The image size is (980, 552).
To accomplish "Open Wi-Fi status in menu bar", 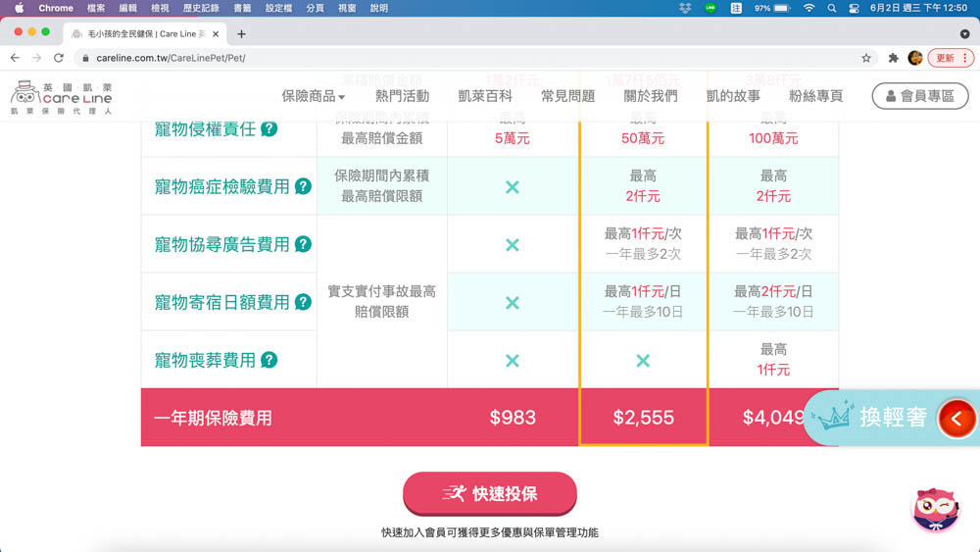I will (x=808, y=8).
